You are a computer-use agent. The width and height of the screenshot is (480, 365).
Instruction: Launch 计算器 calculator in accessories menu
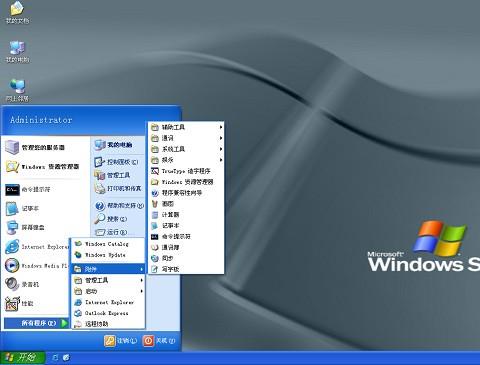coord(186,215)
